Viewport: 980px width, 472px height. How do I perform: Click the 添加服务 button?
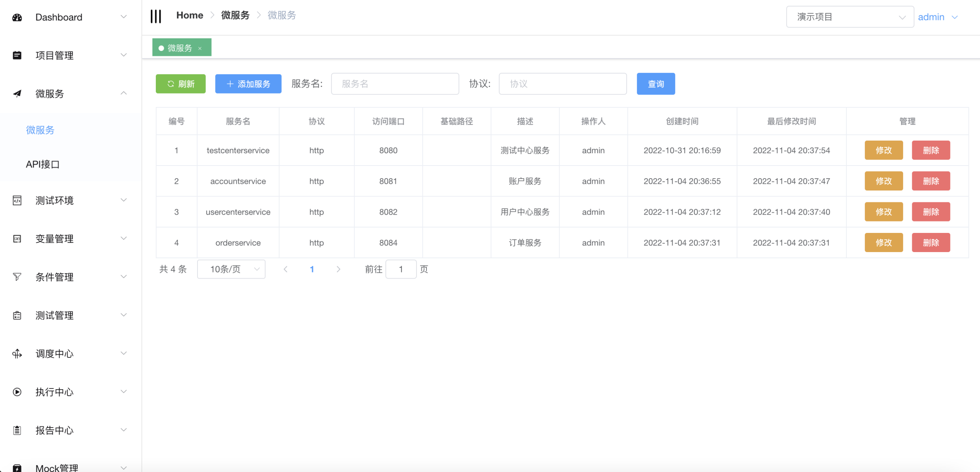[x=248, y=84]
